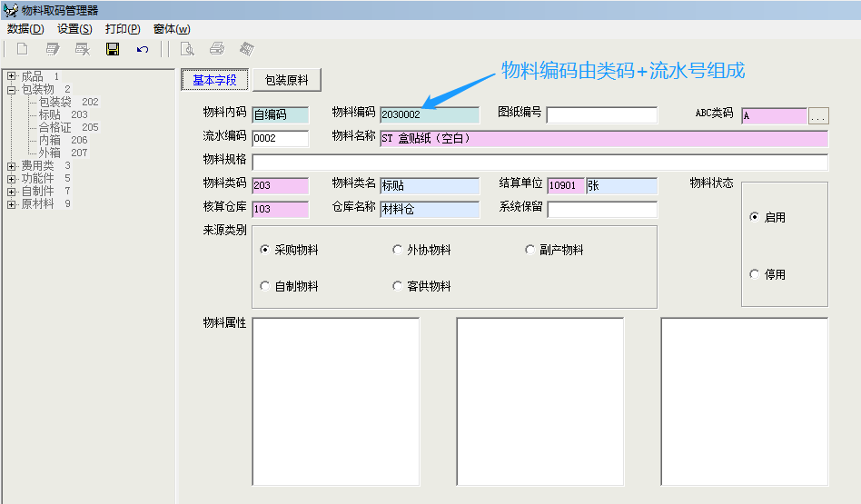Open the 打印(P) menu
The image size is (861, 504).
tap(123, 29)
